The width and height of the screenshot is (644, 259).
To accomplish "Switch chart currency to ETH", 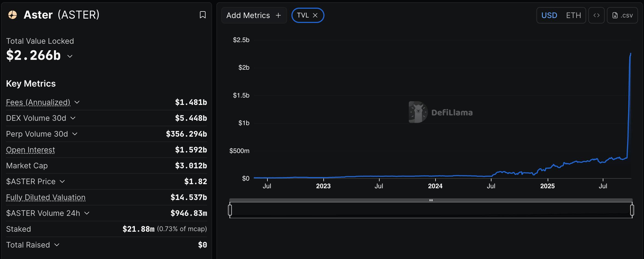I will [573, 15].
